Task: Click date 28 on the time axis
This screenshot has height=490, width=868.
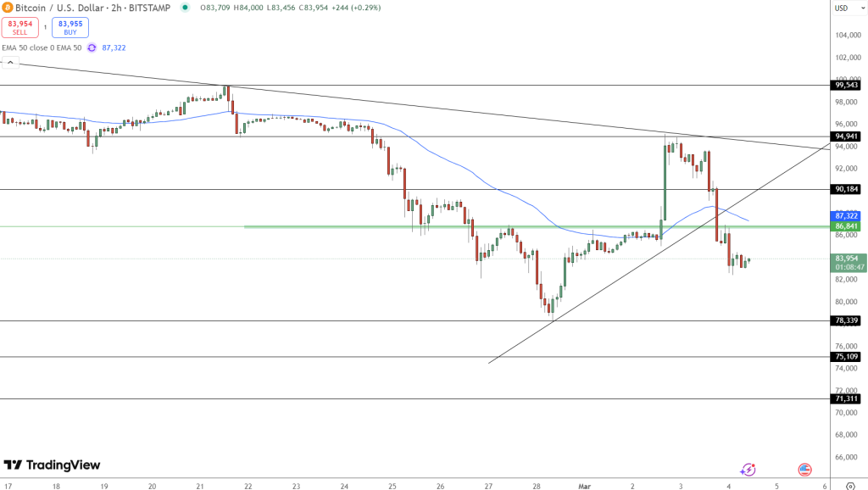Action: [537, 486]
